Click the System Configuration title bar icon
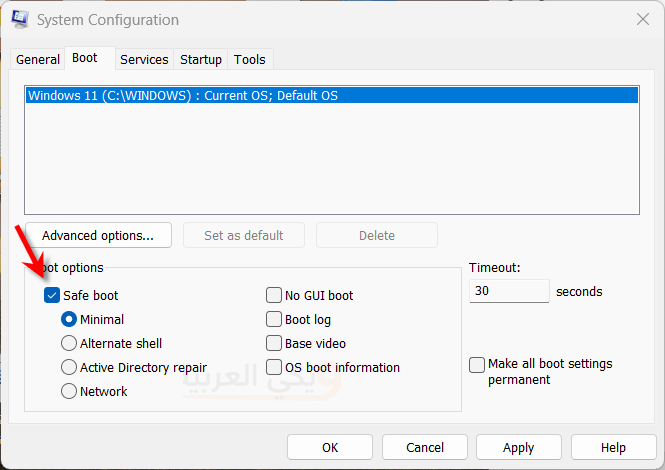 (x=20, y=19)
